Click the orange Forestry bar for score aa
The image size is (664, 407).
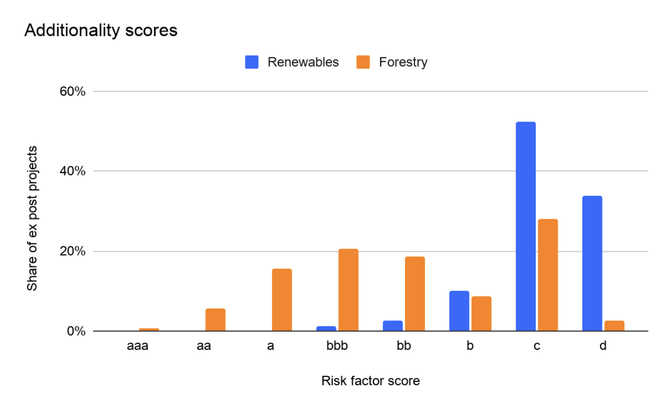(x=215, y=320)
